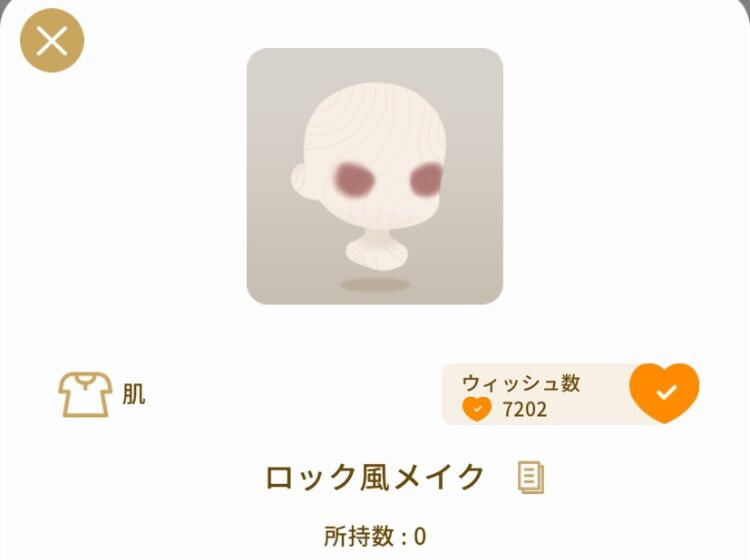Select the clothing shirt category icon

pos(85,395)
